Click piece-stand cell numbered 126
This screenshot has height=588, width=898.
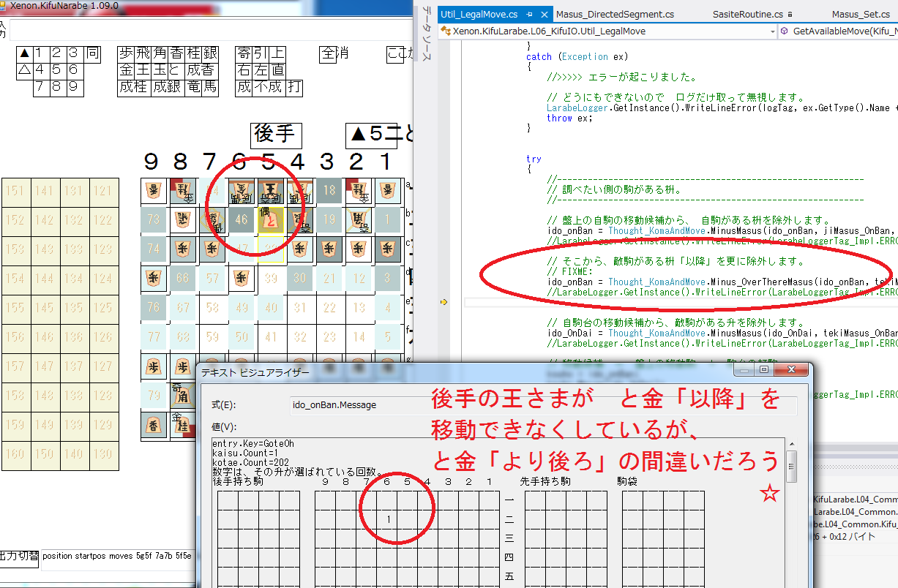coord(104,338)
